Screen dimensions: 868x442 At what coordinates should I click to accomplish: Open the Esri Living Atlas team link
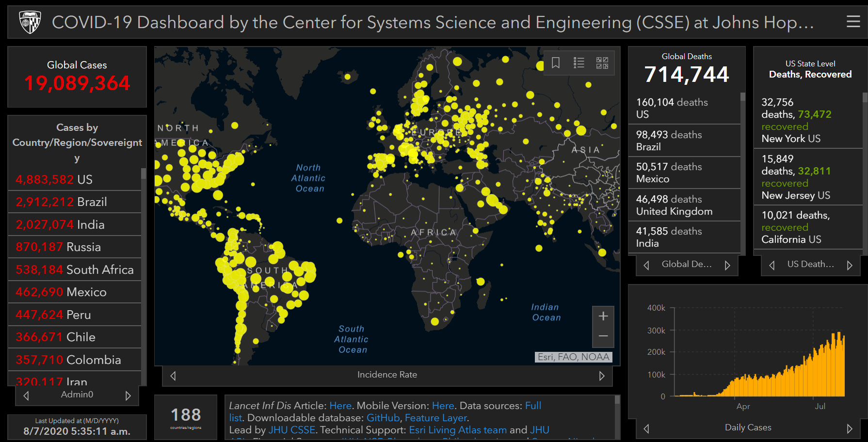pyautogui.click(x=458, y=430)
